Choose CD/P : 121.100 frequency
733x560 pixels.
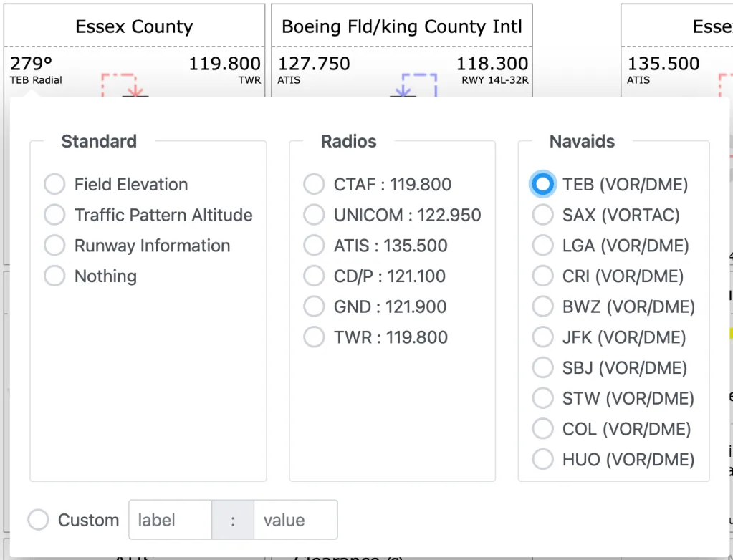[x=314, y=276]
